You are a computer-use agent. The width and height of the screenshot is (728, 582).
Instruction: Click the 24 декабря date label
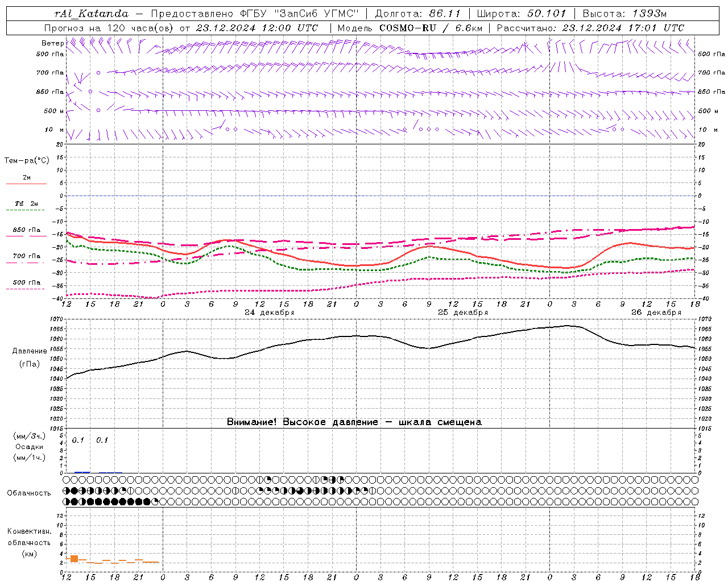(269, 313)
